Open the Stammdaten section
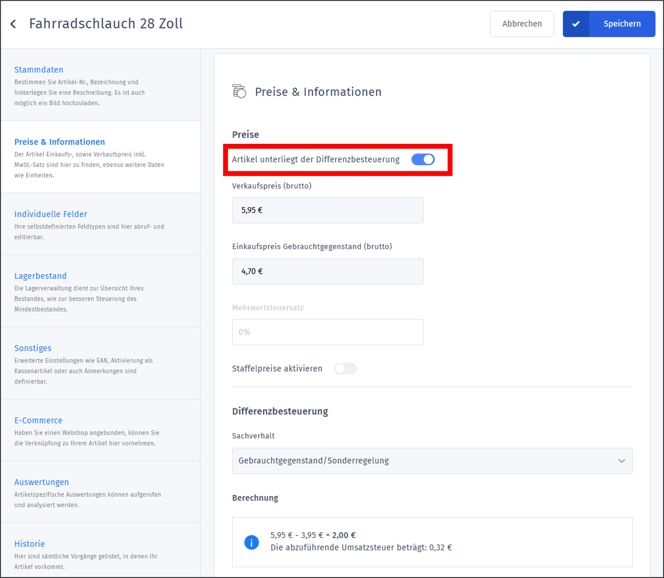This screenshot has height=578, width=664. pos(101,85)
